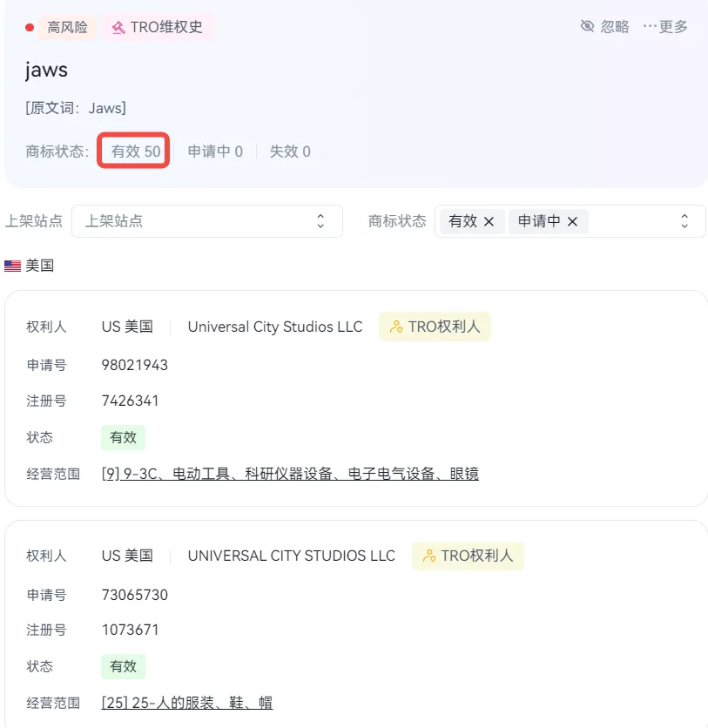Click the 高风险 risk tag

click(x=67, y=27)
